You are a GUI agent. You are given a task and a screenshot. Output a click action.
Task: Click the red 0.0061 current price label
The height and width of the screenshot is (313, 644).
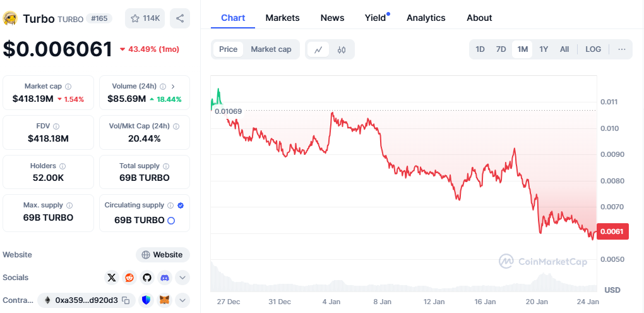612,231
